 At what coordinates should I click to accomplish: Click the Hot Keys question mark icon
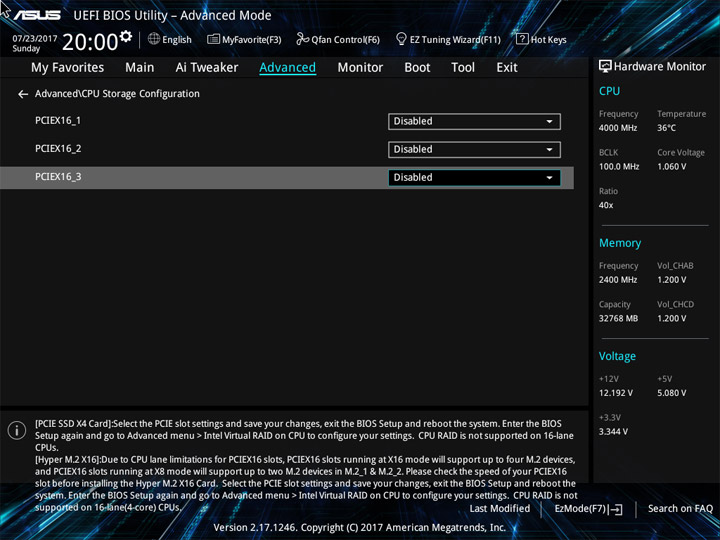[x=522, y=39]
